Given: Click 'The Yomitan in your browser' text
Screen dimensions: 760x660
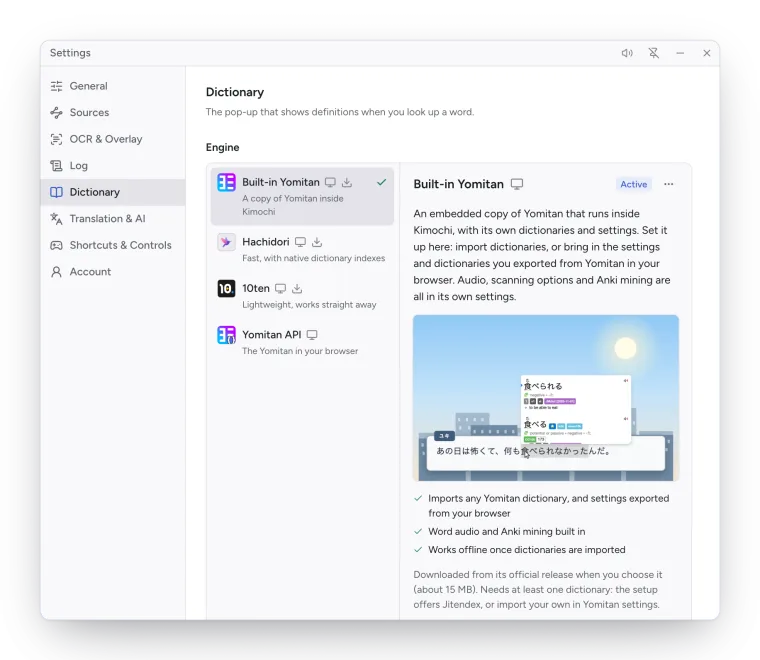Looking at the screenshot, I should coord(300,351).
